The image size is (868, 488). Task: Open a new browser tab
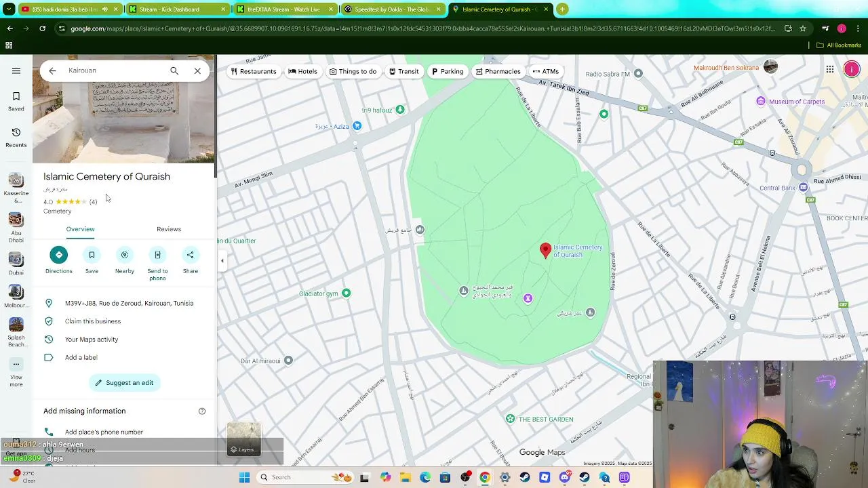562,9
